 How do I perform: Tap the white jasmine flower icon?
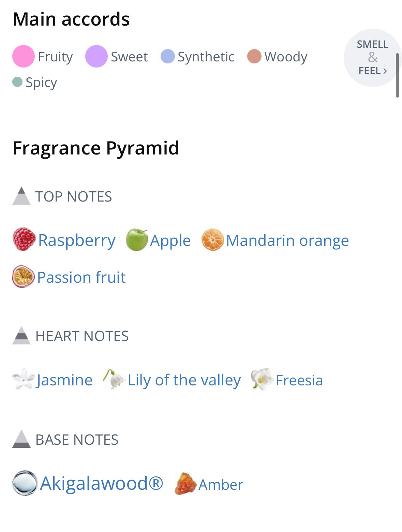pyautogui.click(x=24, y=379)
